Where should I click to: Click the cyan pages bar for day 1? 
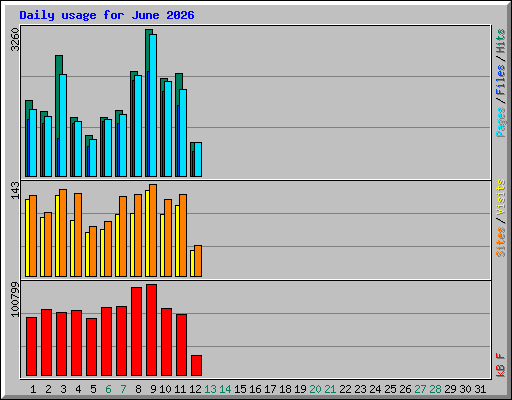[33, 143]
